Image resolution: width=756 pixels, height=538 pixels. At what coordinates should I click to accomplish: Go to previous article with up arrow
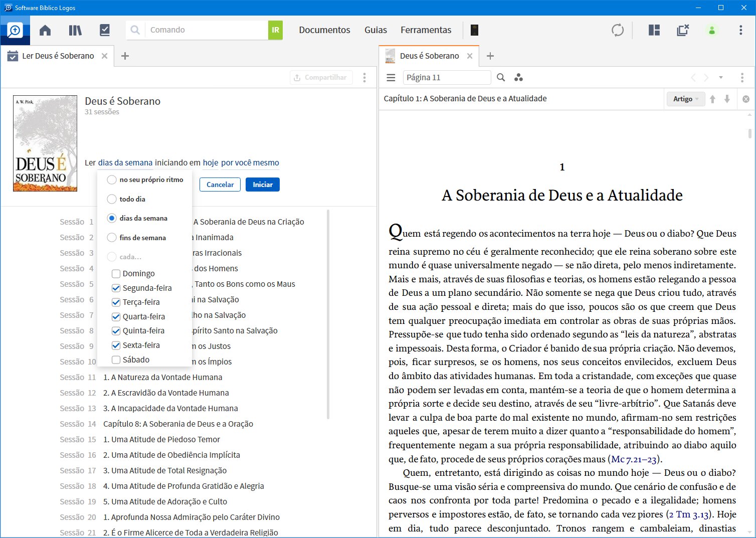coord(712,99)
